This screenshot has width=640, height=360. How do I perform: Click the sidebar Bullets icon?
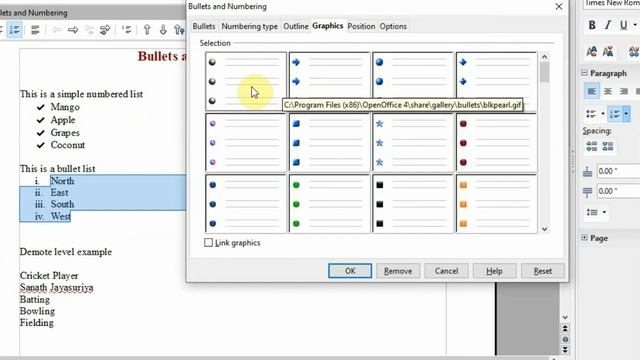[591, 114]
